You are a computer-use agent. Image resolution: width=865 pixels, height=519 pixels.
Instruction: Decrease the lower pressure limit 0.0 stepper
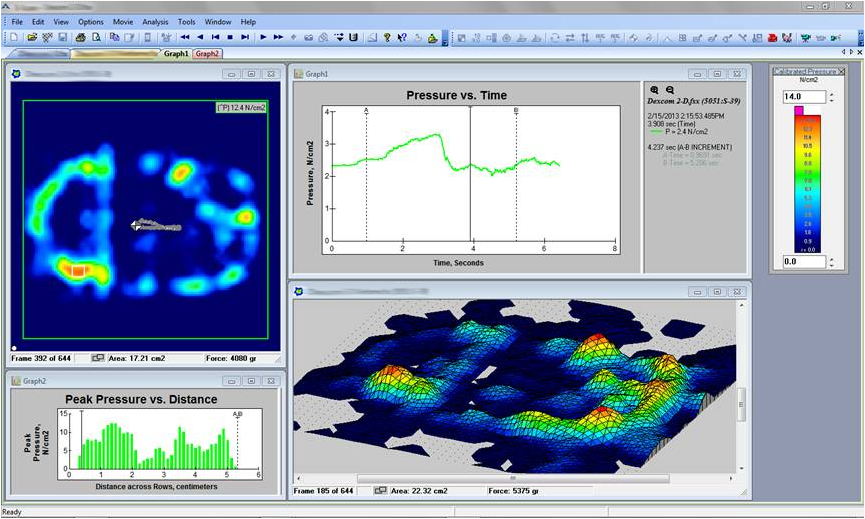[x=831, y=266]
